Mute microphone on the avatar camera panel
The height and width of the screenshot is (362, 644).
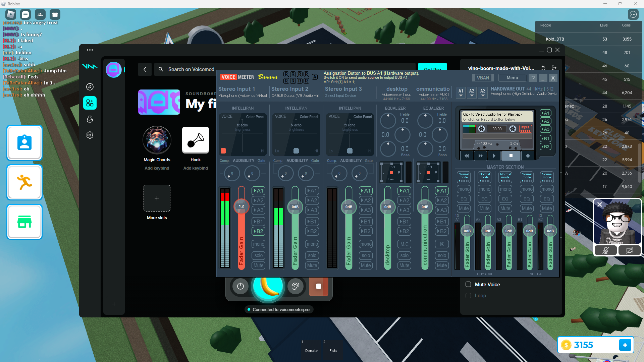606,250
